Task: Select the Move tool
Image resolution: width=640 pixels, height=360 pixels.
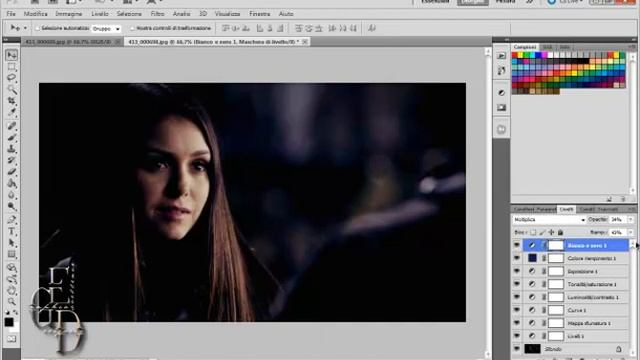Action: click(12, 55)
